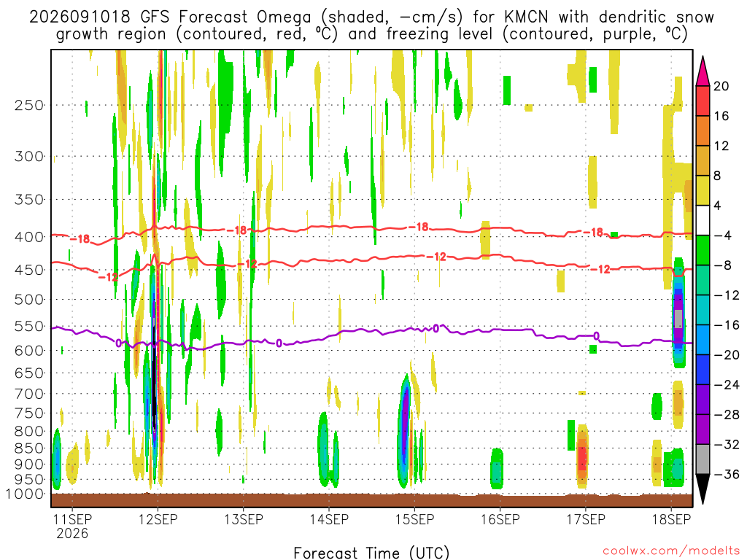The width and height of the screenshot is (747, 560).
Task: Click the Forecast Time (UTC) axis title
Action: (x=371, y=553)
